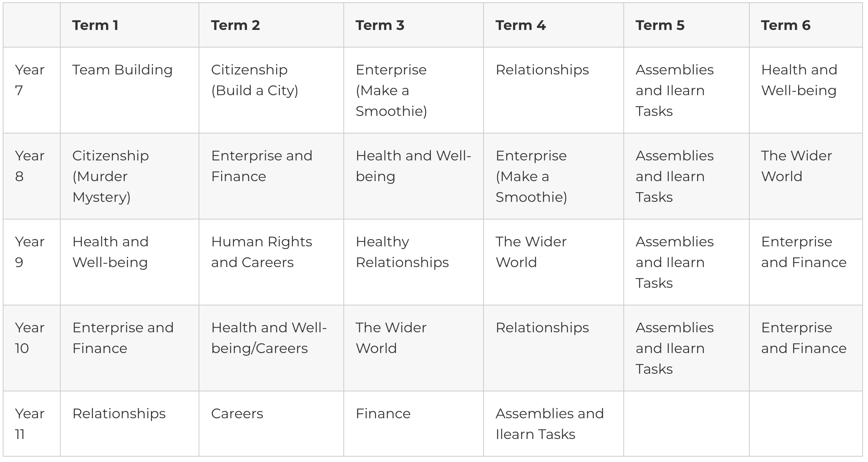Select the Citizenship (Murder Mystery) cell

pyautogui.click(x=111, y=176)
